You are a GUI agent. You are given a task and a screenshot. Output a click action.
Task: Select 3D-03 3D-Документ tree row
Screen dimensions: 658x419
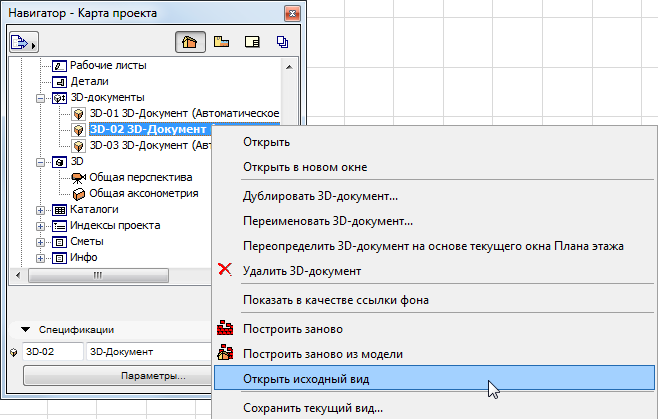pos(150,145)
